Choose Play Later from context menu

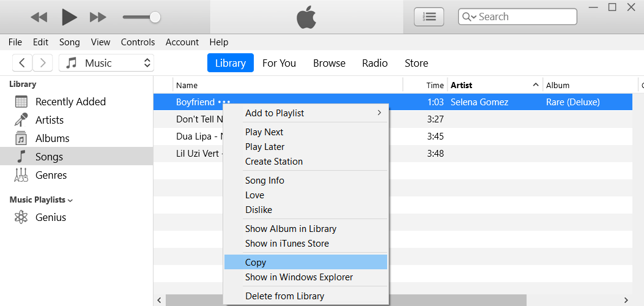pos(306,147)
